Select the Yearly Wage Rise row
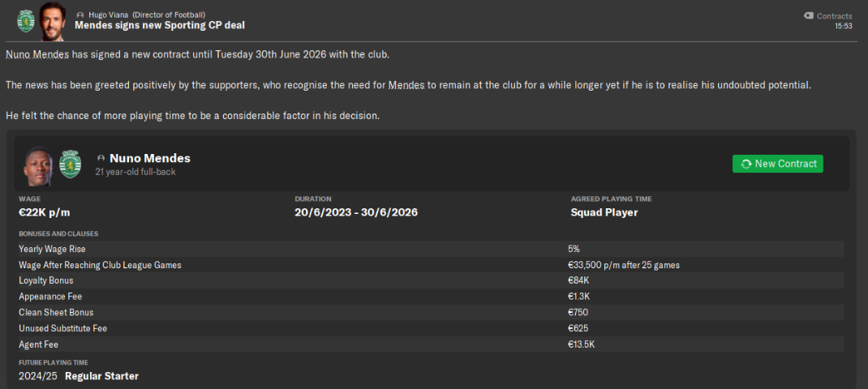This screenshot has height=389, width=868. (x=431, y=249)
